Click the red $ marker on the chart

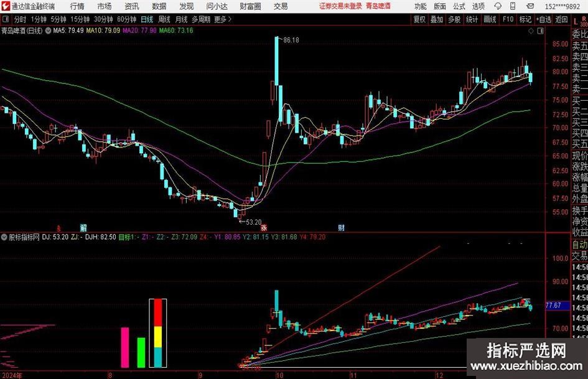58,228
